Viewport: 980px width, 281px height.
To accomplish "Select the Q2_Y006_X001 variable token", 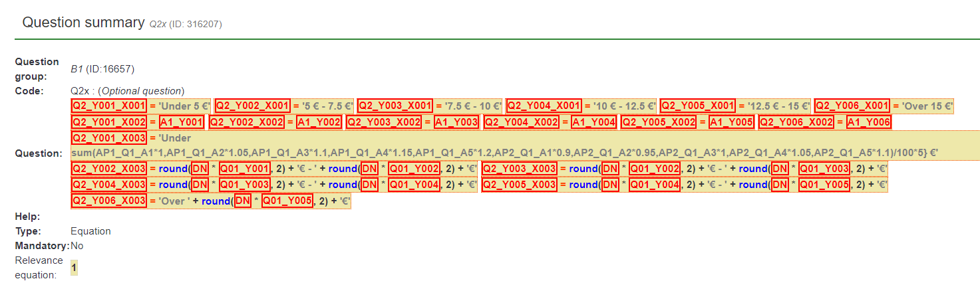I will [852, 106].
